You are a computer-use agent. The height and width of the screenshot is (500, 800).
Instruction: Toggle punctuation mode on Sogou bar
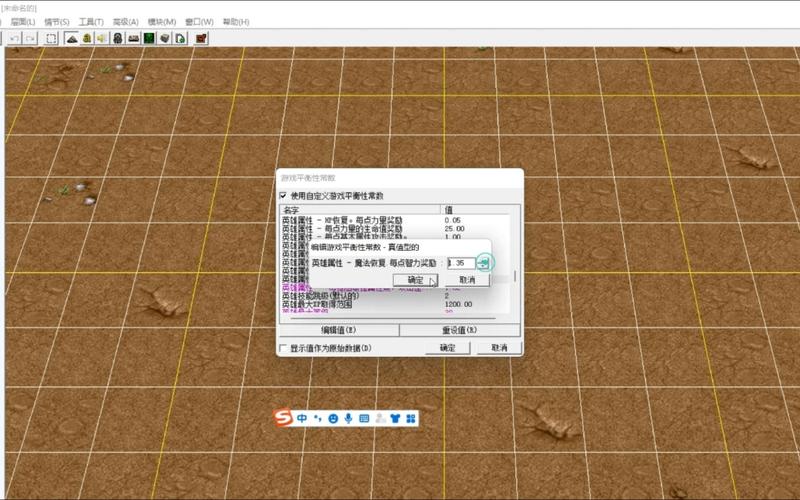coord(317,419)
